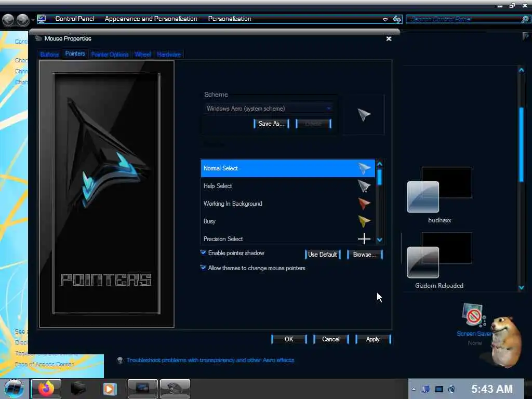Click the Back navigation button
The width and height of the screenshot is (532, 399).
(x=8, y=20)
